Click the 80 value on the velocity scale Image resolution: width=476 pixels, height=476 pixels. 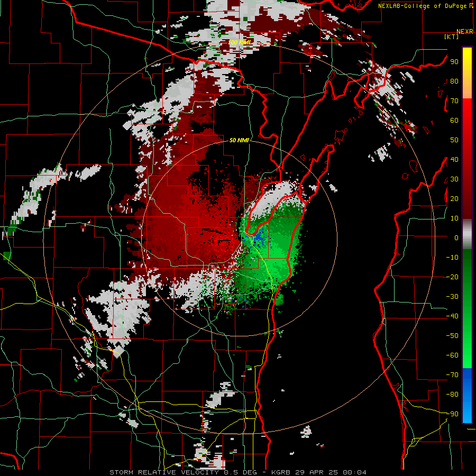pyautogui.click(x=454, y=81)
